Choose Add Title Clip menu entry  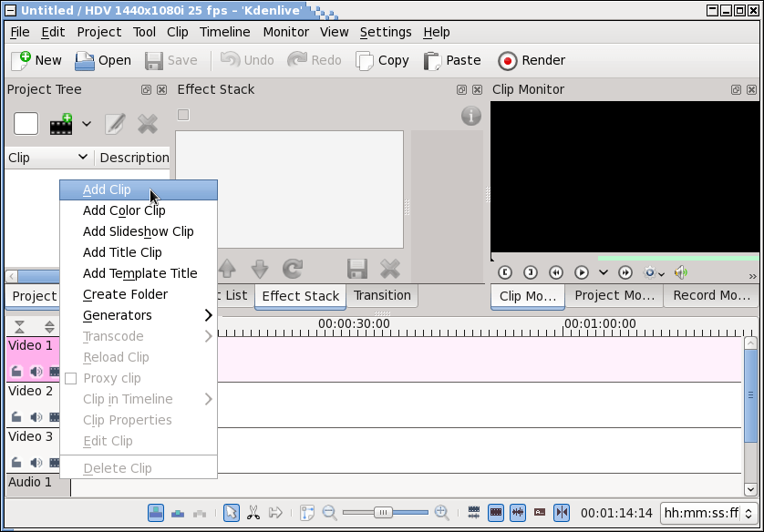[x=139, y=252]
